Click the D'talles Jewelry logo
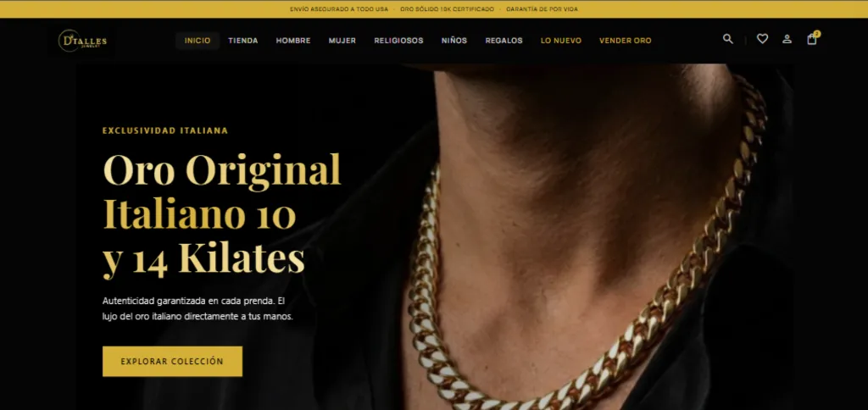 point(82,41)
